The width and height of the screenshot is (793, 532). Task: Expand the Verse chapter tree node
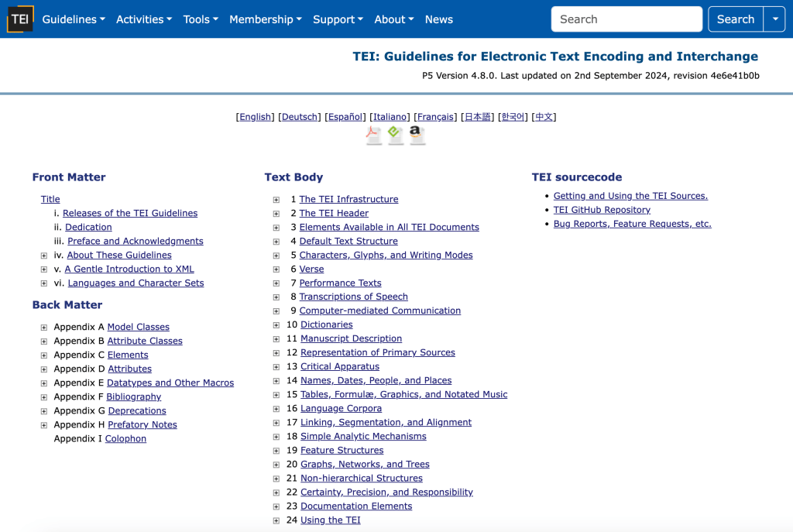point(276,269)
